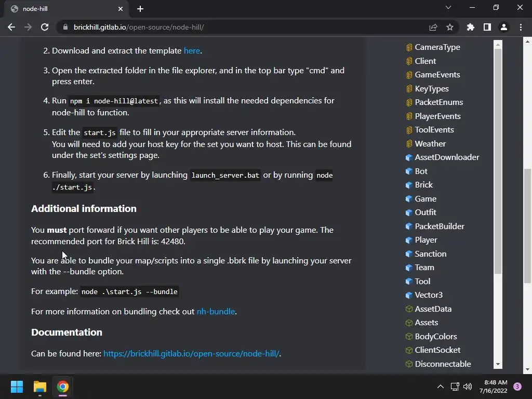
Task: Toggle the browser side panel
Action: 487,27
